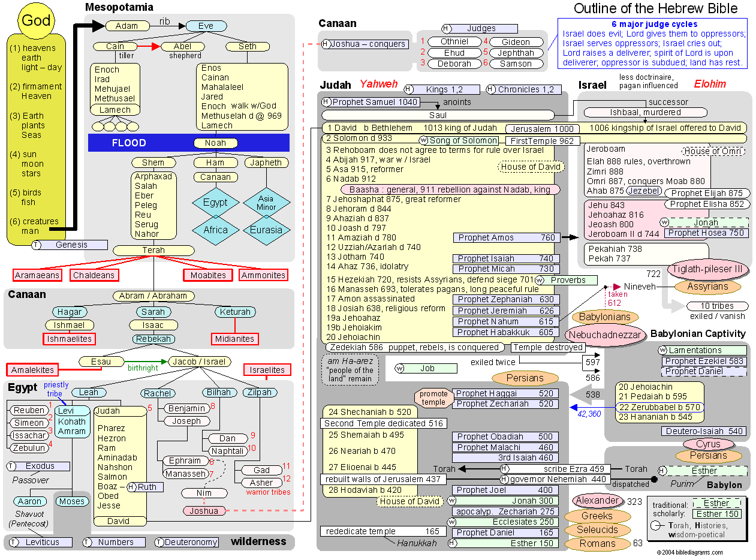Click the yellow God circle
The height and width of the screenshot is (560, 756).
coord(36,22)
